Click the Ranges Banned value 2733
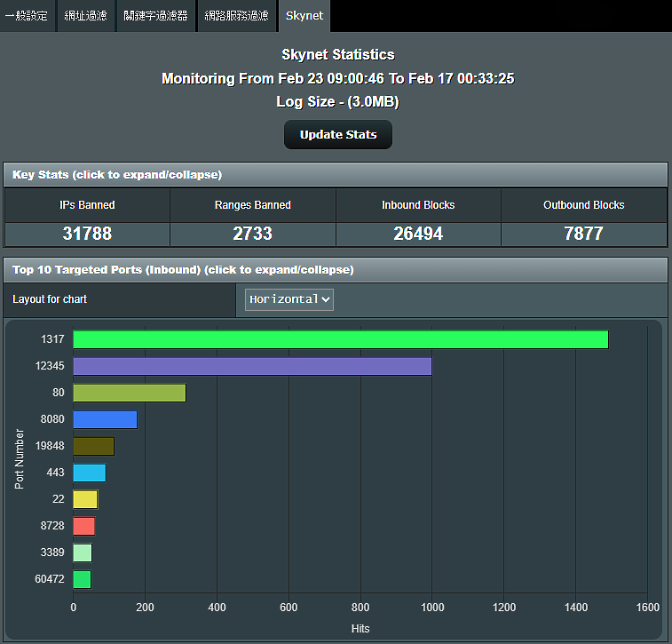The height and width of the screenshot is (644, 672). [252, 234]
